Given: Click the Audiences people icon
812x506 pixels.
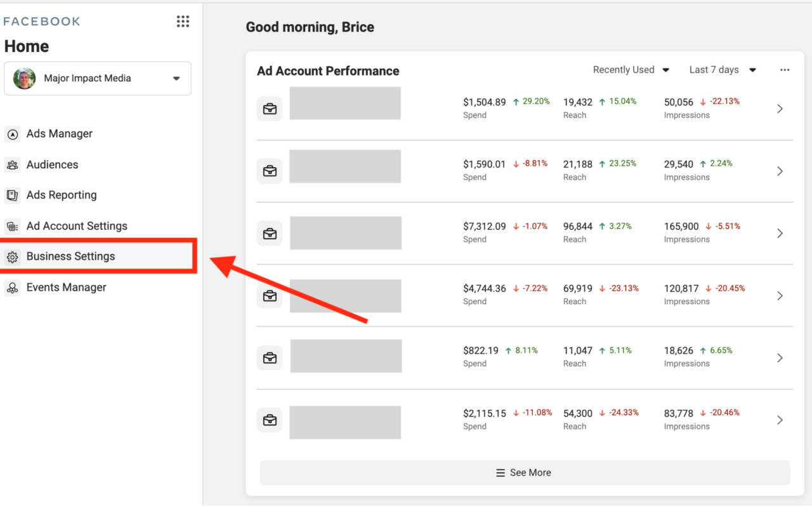Looking at the screenshot, I should pyautogui.click(x=12, y=165).
